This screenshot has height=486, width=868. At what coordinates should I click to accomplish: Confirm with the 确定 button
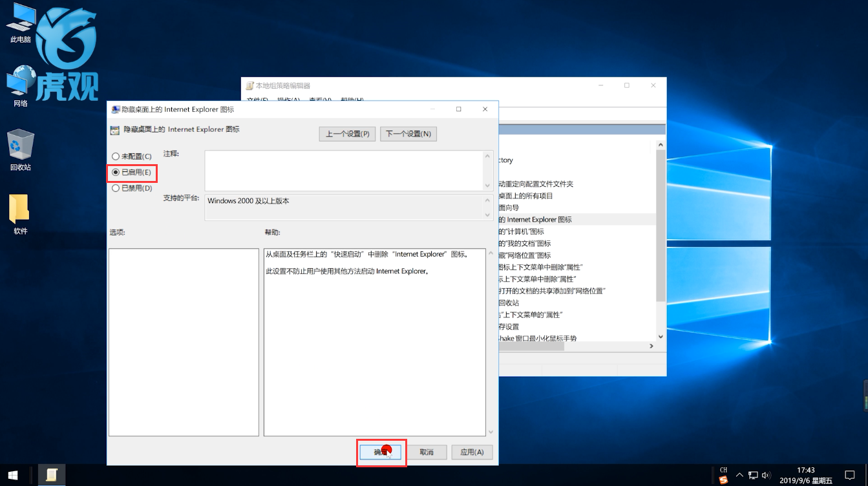381,452
